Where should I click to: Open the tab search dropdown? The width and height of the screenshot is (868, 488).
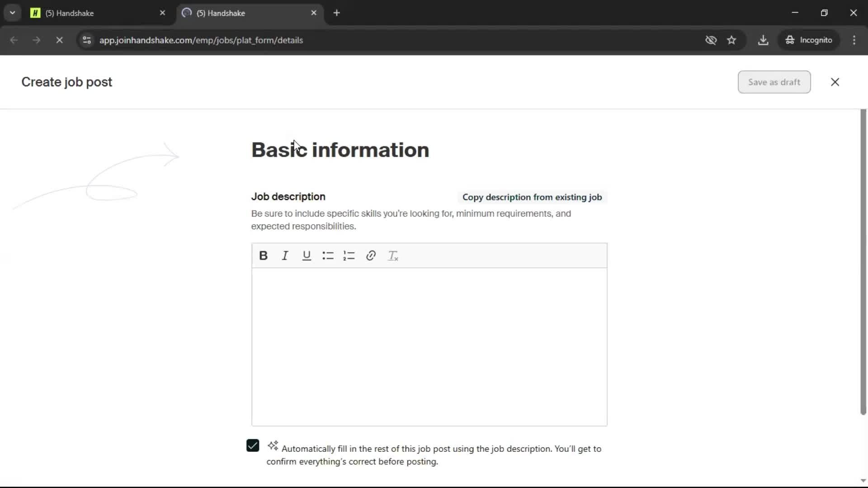coord(12,13)
